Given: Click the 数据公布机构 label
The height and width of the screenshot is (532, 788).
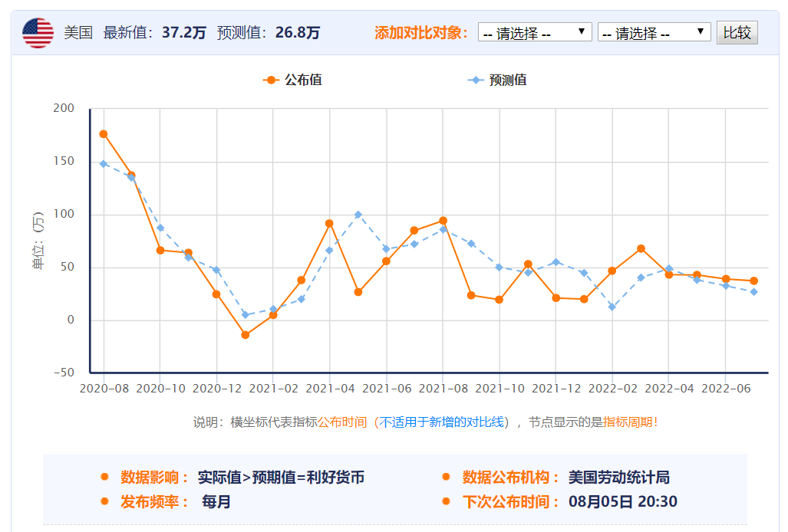Looking at the screenshot, I should (510, 478).
